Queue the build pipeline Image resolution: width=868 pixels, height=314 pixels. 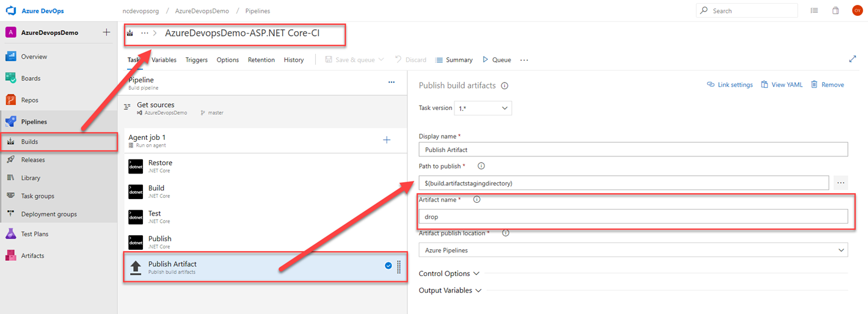[x=497, y=60]
